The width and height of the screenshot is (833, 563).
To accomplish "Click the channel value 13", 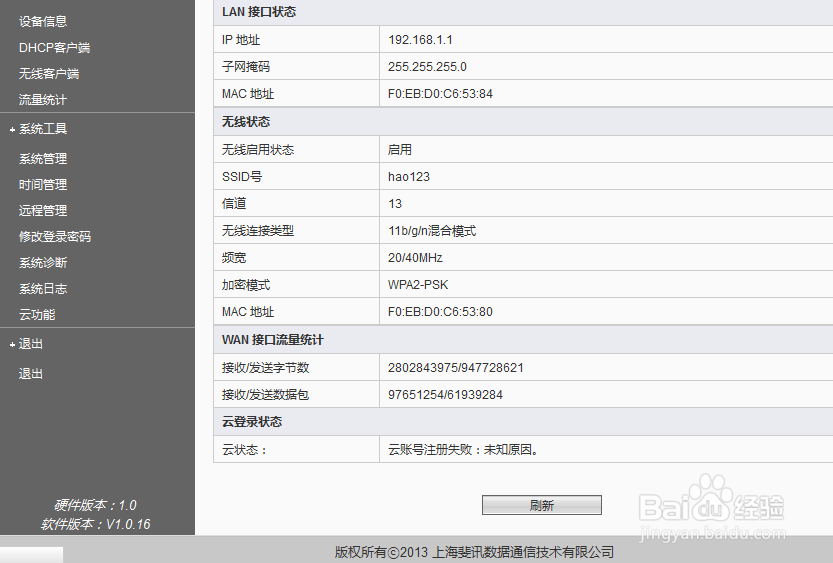I will point(395,204).
